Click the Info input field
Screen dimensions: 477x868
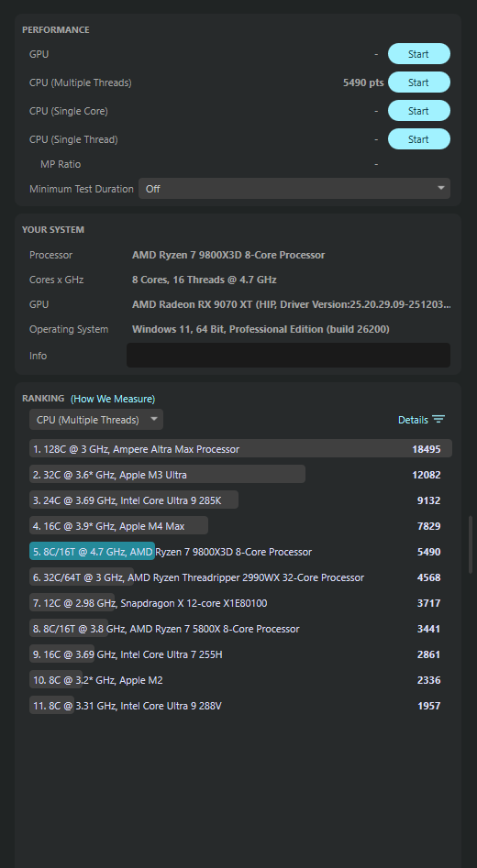288,355
